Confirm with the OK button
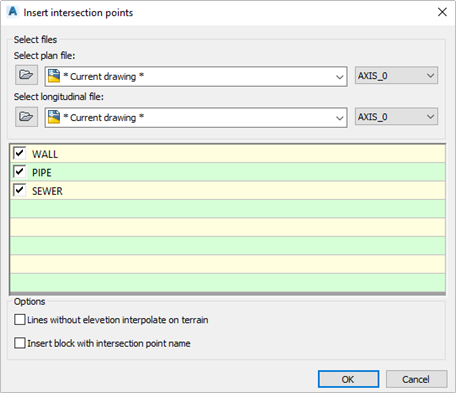This screenshot has width=456, height=393. [348, 379]
